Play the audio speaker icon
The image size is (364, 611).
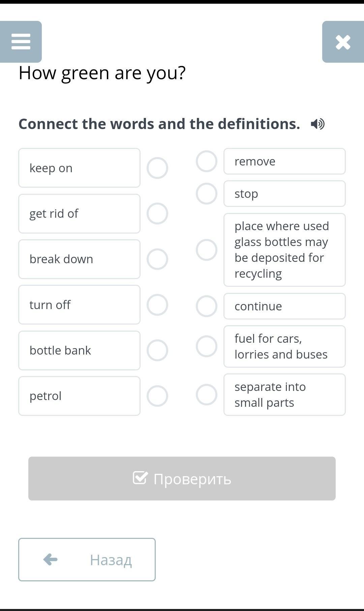[x=317, y=124]
